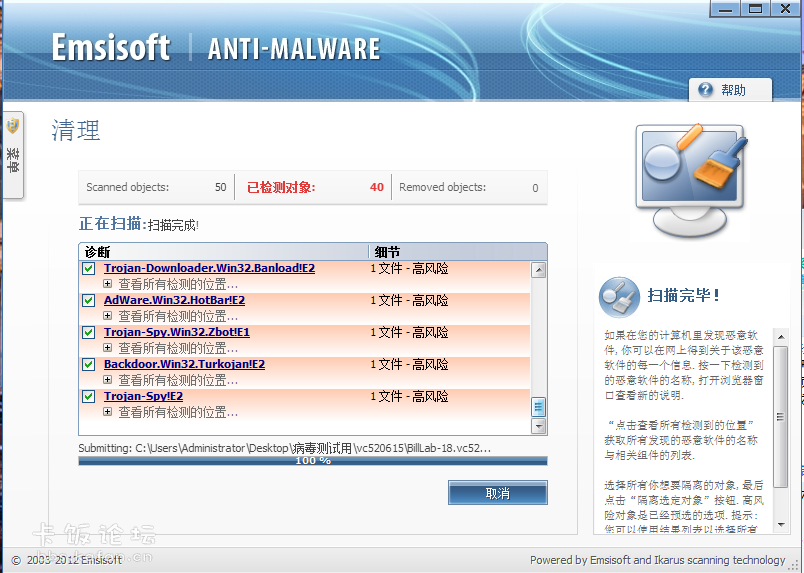Click the monitor with brush cleaning illustration
Screen dimensions: 804x573
[x=692, y=180]
